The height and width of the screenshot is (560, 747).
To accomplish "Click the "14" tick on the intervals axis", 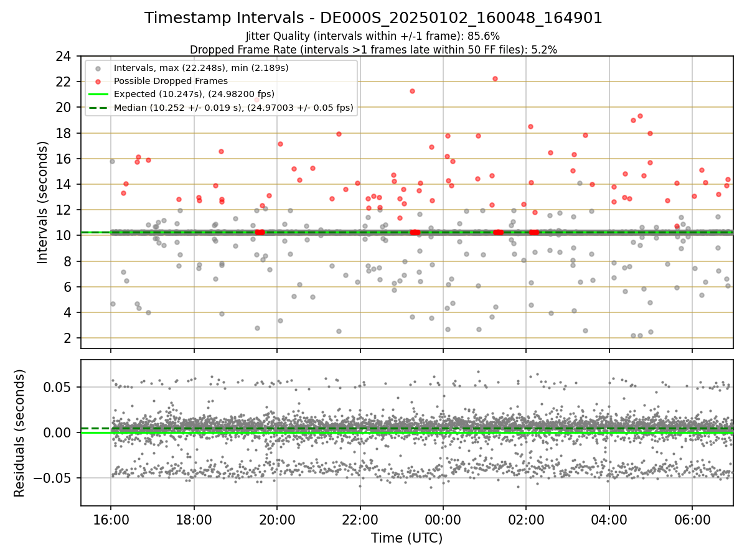I will coord(63,185).
